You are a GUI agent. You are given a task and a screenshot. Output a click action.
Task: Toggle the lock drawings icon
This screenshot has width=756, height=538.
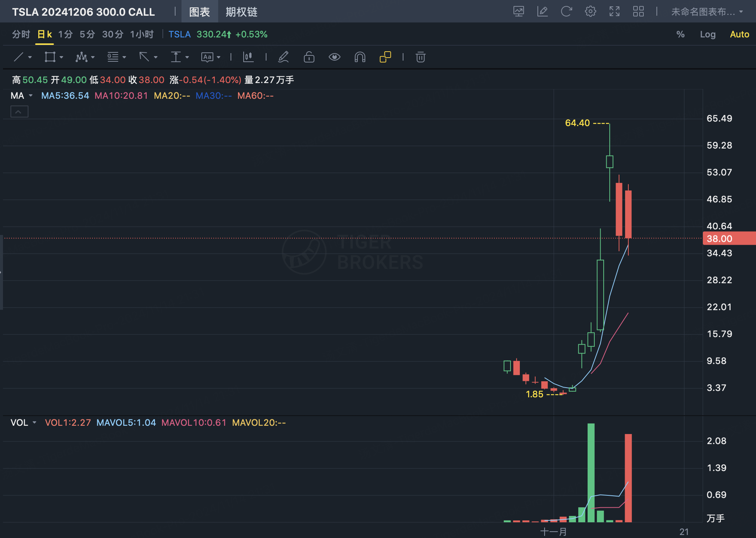[x=309, y=57]
